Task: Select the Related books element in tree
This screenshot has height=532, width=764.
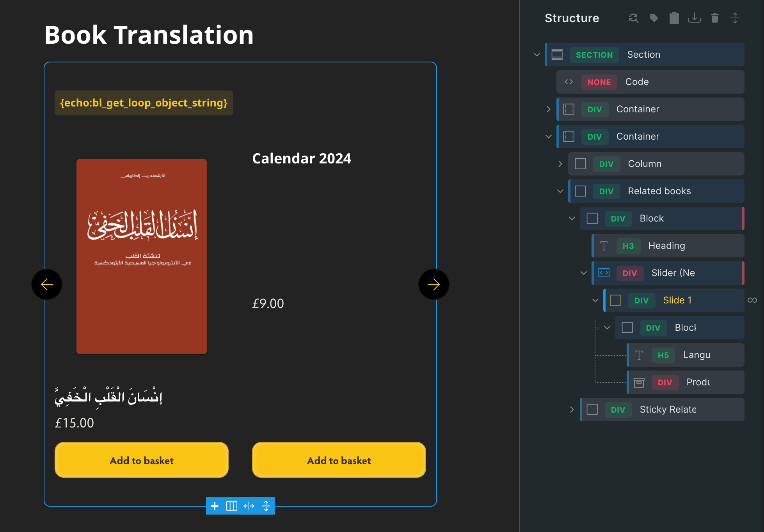Action: (659, 191)
